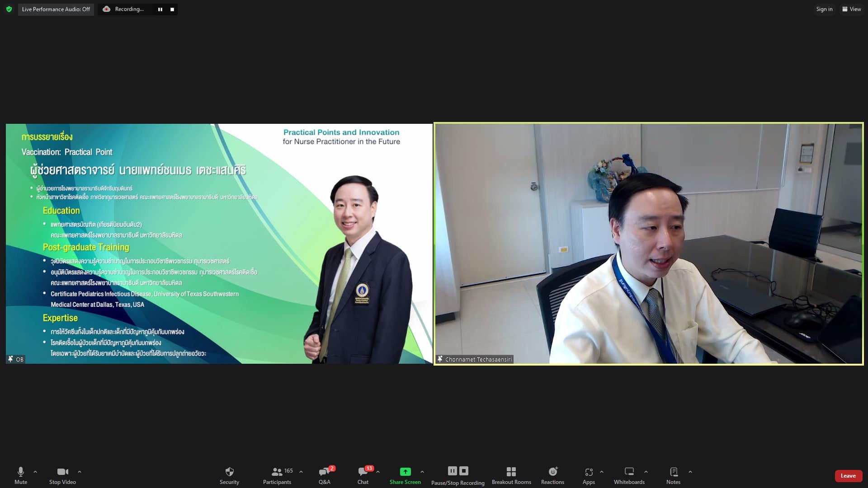Image resolution: width=868 pixels, height=488 pixels.
Task: Click the Share Screen icon
Action: (405, 472)
